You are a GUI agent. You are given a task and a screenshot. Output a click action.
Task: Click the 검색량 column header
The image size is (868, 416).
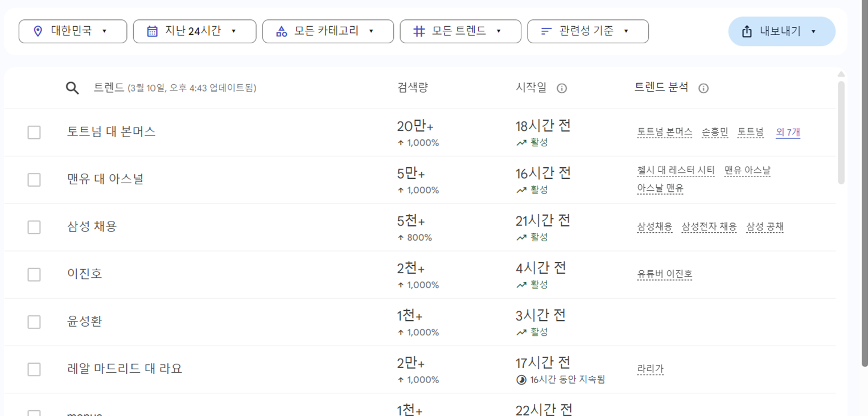click(x=413, y=88)
